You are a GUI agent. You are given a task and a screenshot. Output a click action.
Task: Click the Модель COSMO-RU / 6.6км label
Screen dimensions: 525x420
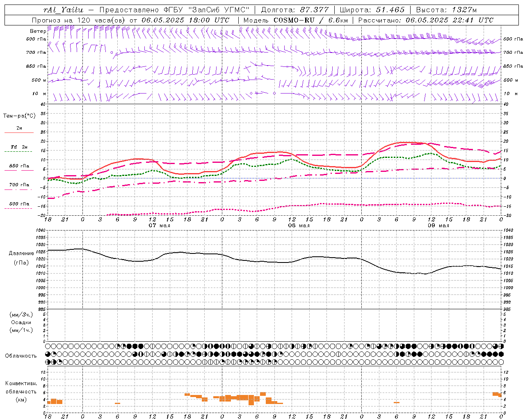[x=296, y=20]
